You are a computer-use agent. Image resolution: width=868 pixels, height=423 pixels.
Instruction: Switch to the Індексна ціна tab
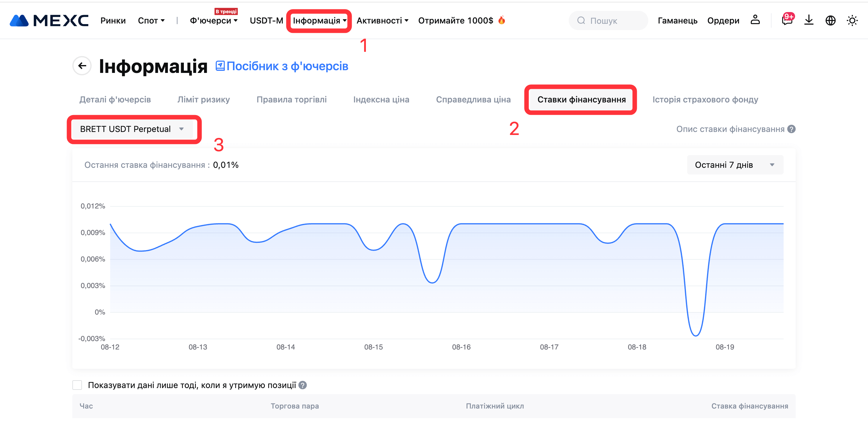click(x=381, y=99)
